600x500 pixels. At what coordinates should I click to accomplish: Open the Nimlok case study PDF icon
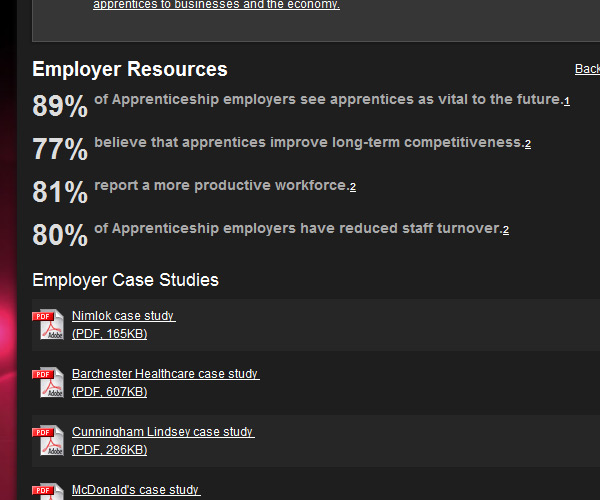pos(48,325)
